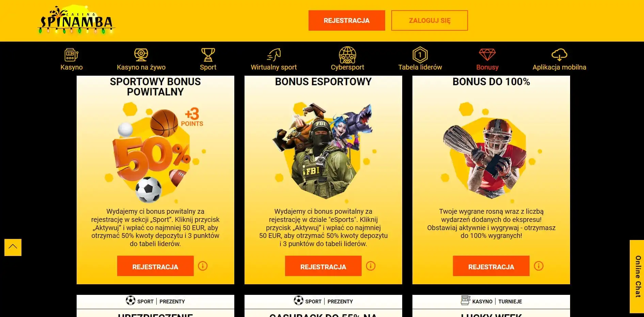Open Wirtualny sport horse icon

coord(274,55)
